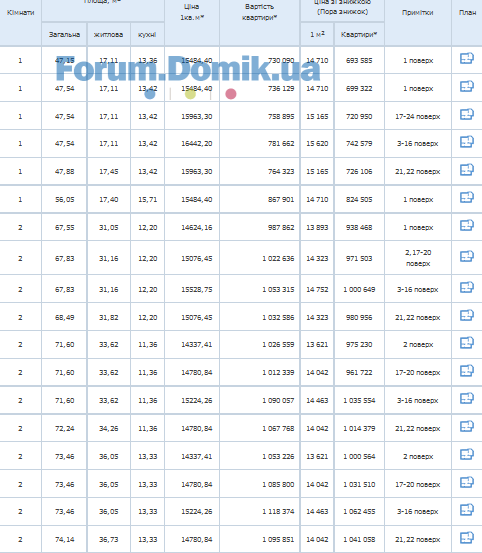Click the blue watermark dot

click(150, 94)
